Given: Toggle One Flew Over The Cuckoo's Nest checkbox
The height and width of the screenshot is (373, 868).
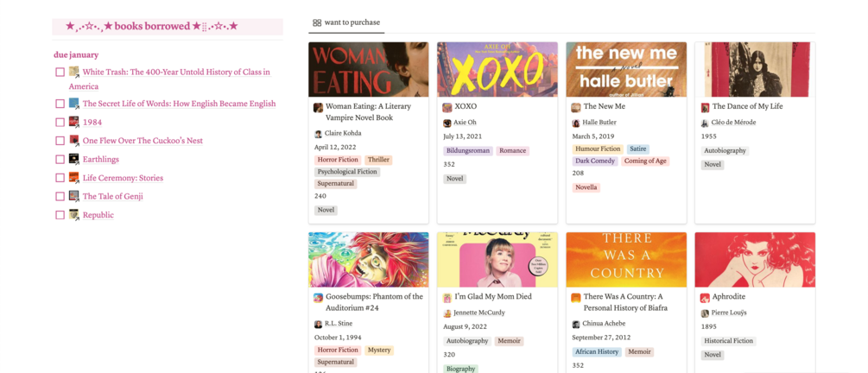Looking at the screenshot, I should coord(60,141).
